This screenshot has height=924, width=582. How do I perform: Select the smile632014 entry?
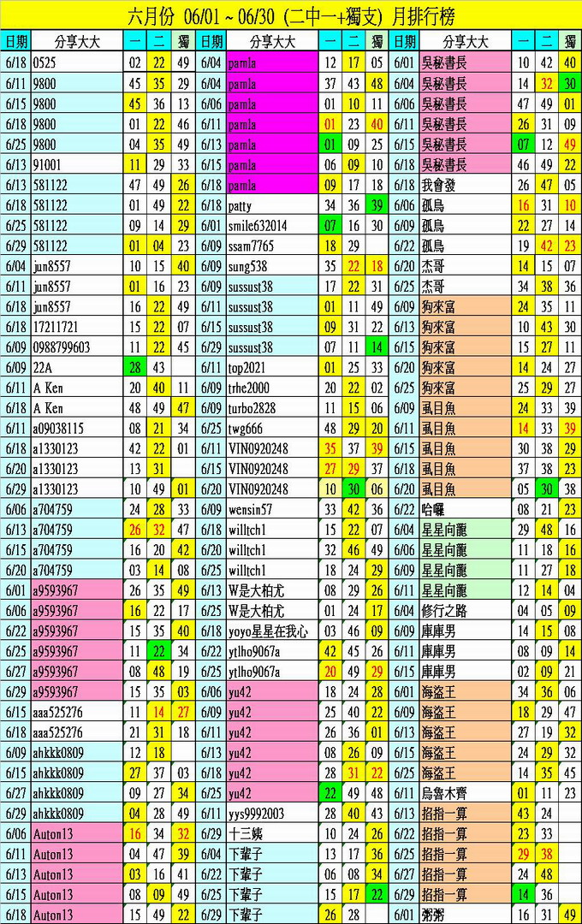click(x=272, y=226)
